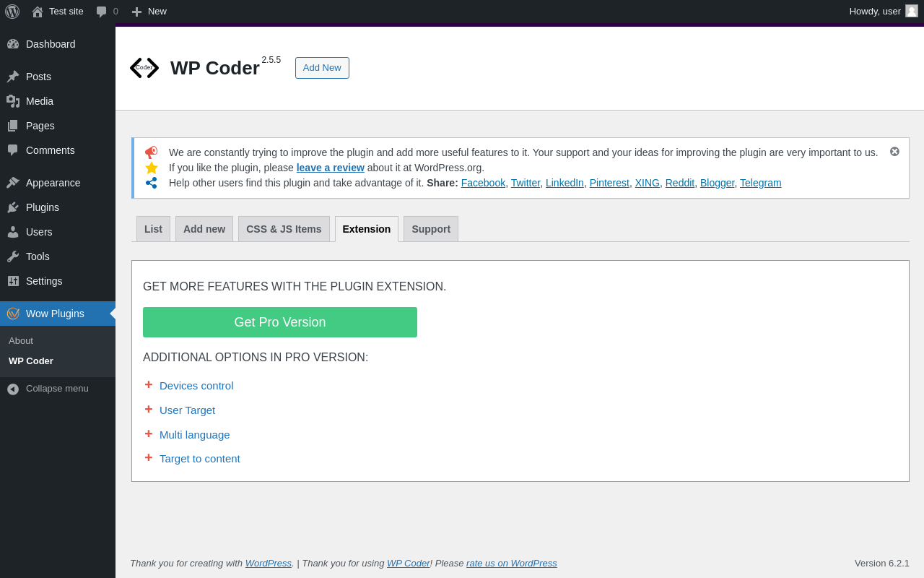Click the leave a review link
Screen dimensions: 924x578
click(331, 168)
